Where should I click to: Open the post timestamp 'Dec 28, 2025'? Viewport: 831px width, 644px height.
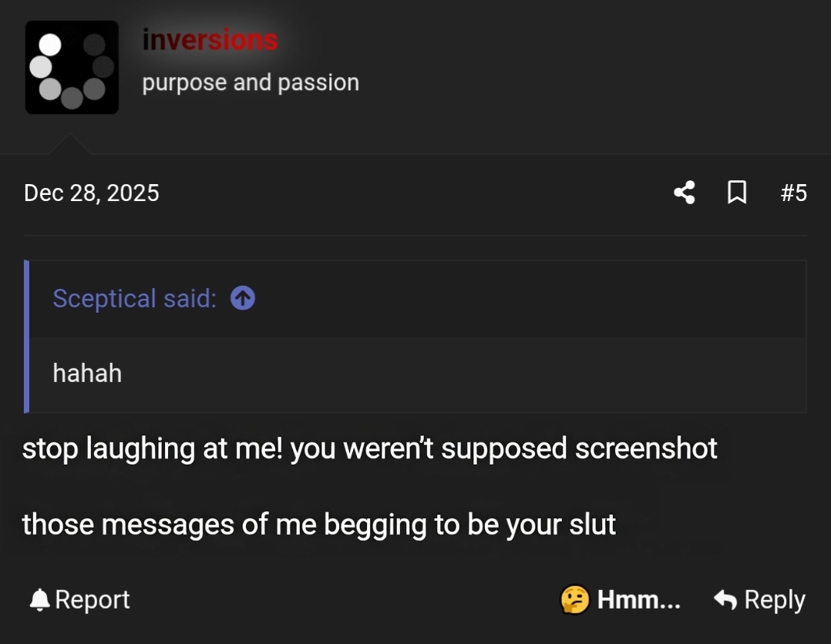tap(90, 193)
